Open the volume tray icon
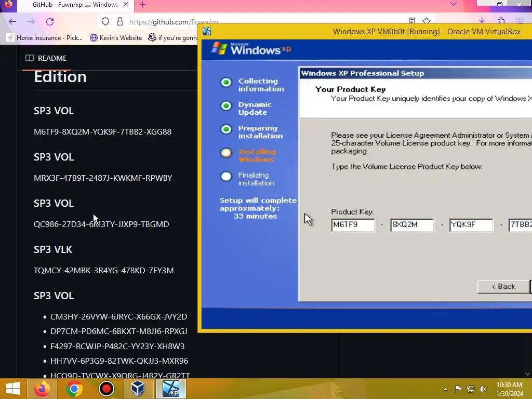 (483, 389)
